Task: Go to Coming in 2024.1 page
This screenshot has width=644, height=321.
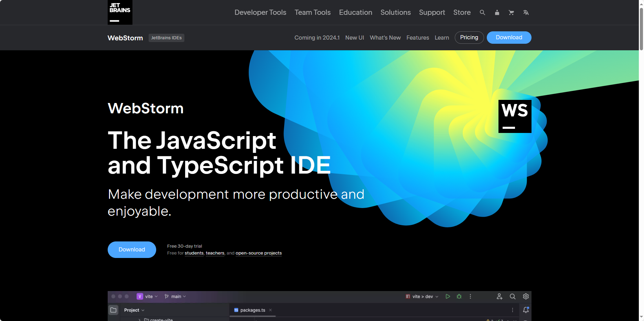Action: (317, 38)
